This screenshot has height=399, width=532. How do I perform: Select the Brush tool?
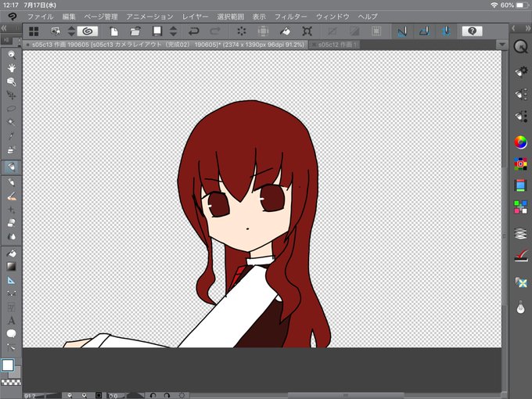click(x=11, y=196)
